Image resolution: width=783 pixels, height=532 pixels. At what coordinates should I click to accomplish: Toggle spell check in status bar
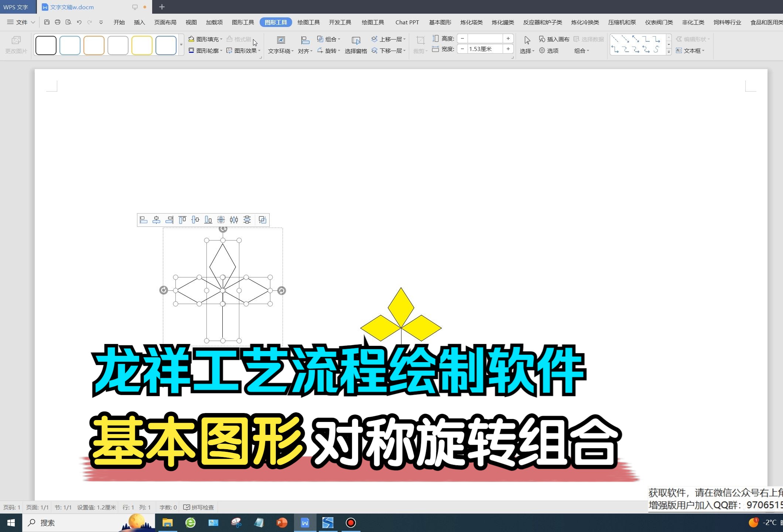(199, 507)
